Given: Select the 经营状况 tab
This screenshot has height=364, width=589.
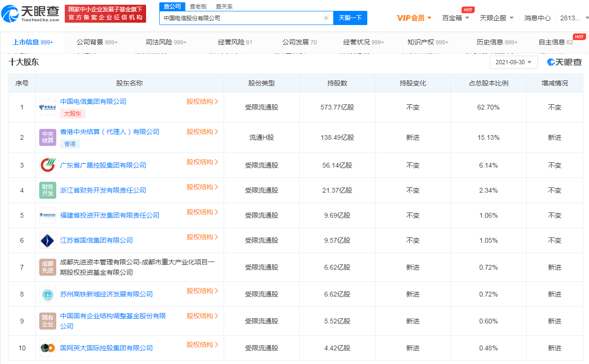Looking at the screenshot, I should tap(364, 42).
